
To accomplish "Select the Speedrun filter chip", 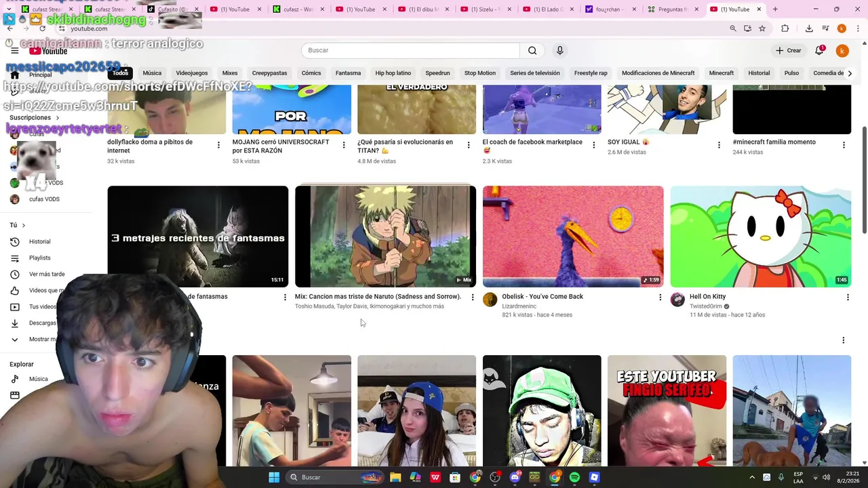I will point(437,73).
